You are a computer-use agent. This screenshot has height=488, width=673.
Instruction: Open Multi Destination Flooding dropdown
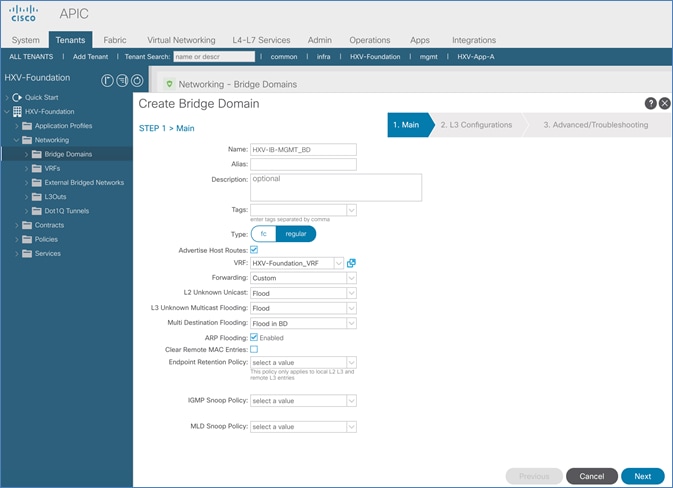(x=351, y=323)
